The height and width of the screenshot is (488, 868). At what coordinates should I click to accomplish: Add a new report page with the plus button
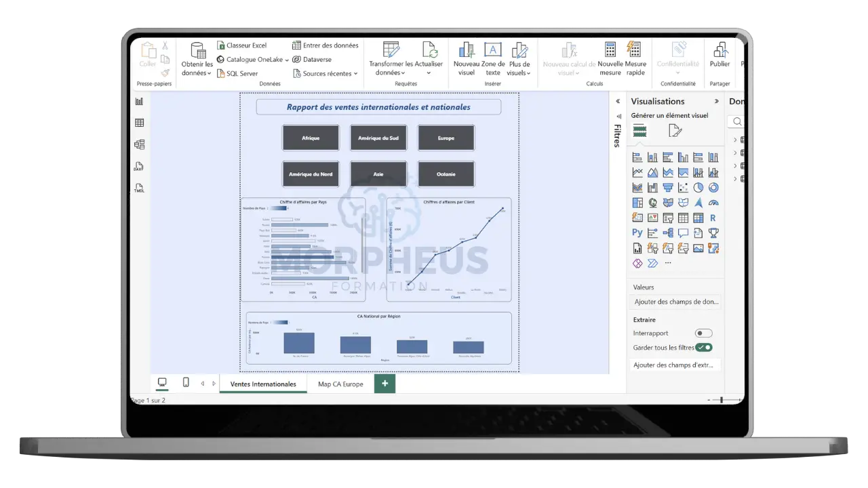384,383
